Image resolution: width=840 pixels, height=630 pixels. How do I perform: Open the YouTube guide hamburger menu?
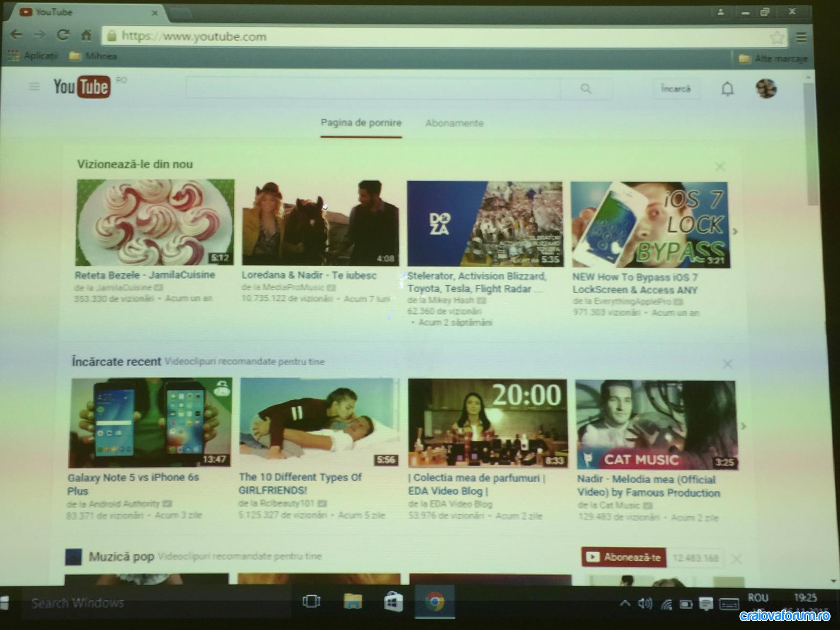point(34,87)
